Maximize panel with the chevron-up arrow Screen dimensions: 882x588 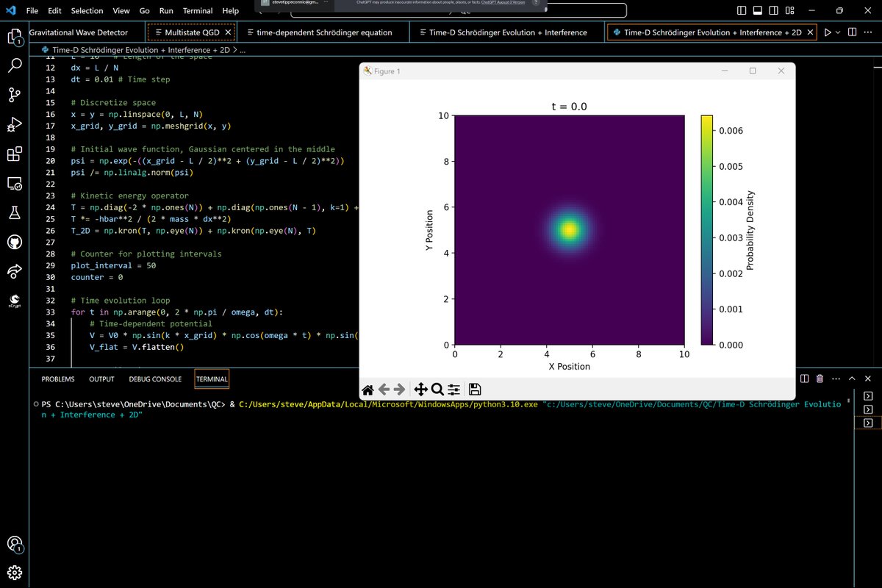pyautogui.click(x=851, y=379)
